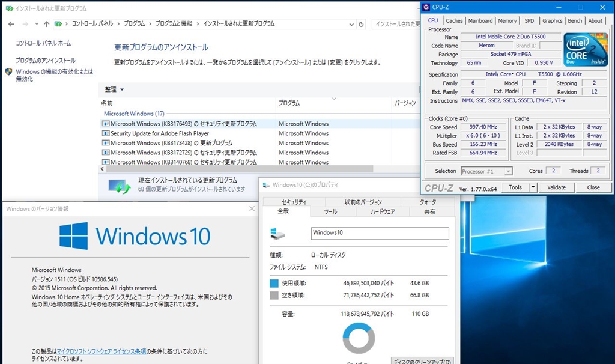Switch to クォータ tab in disk properties
The width and height of the screenshot is (615, 364).
428,202
